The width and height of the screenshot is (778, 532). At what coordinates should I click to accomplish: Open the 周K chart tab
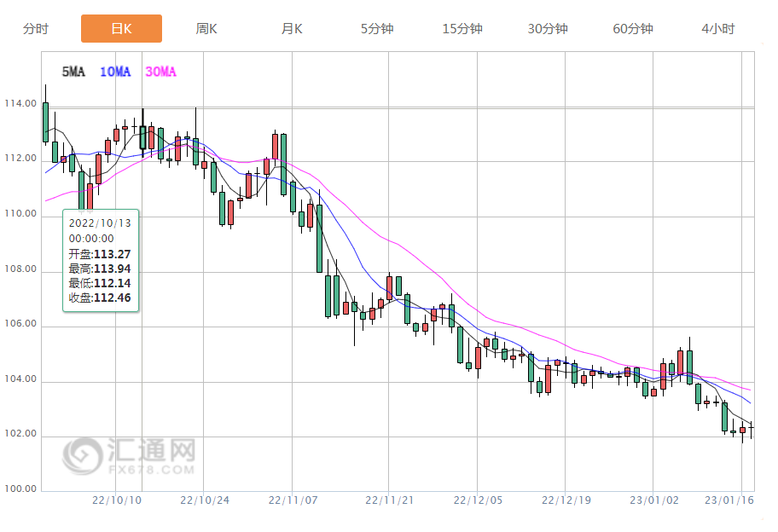(206, 28)
